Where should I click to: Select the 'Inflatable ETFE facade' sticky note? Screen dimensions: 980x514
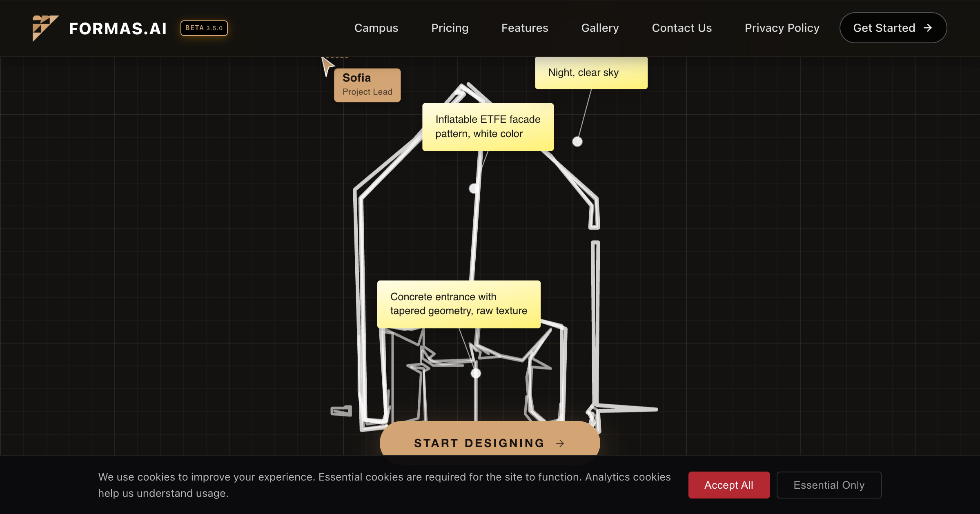pos(488,127)
